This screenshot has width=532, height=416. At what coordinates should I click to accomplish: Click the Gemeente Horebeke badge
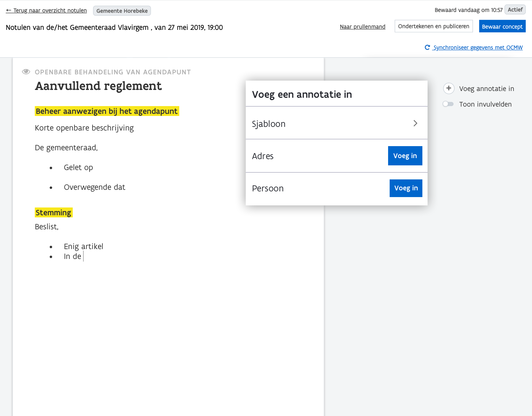[x=122, y=11]
